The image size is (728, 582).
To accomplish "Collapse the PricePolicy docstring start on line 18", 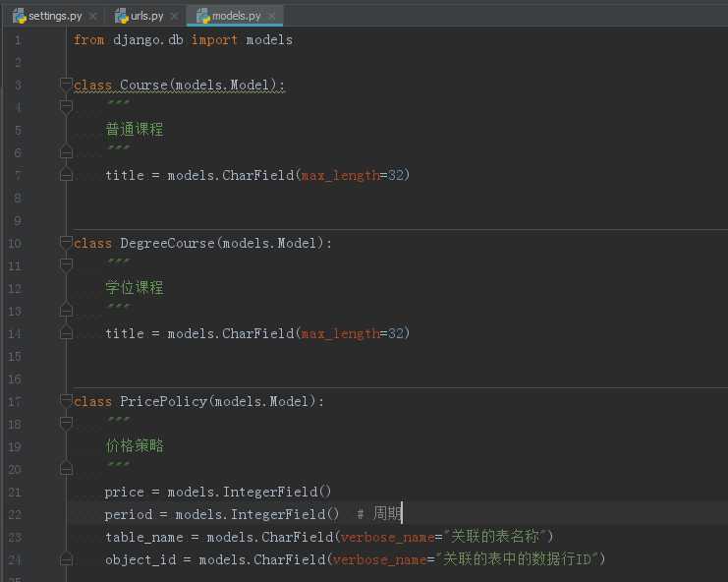I will pyautogui.click(x=66, y=423).
